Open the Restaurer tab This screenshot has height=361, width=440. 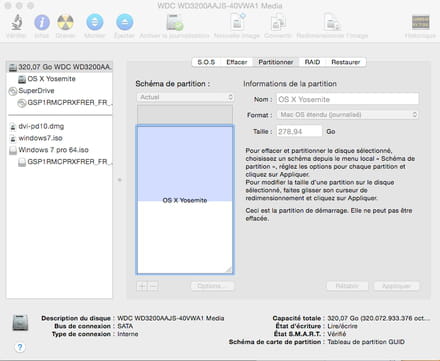click(x=345, y=62)
